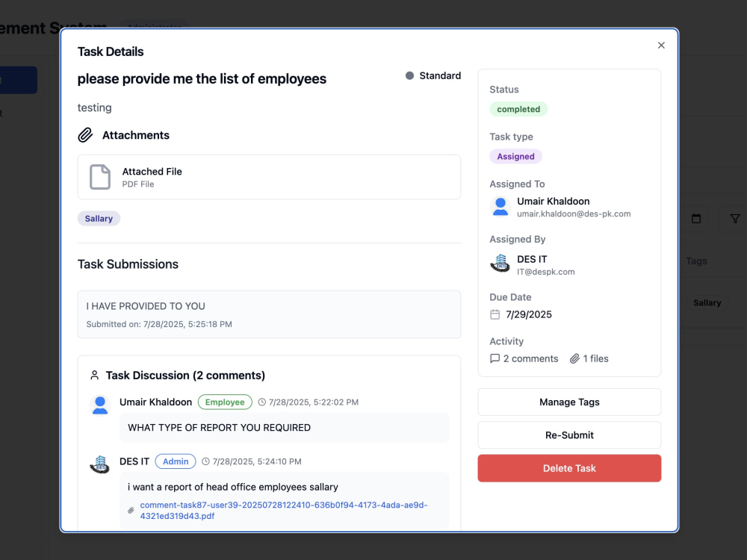Click Umair Khaldoon's avatar in Assigned To
The height and width of the screenshot is (560, 747).
(500, 207)
